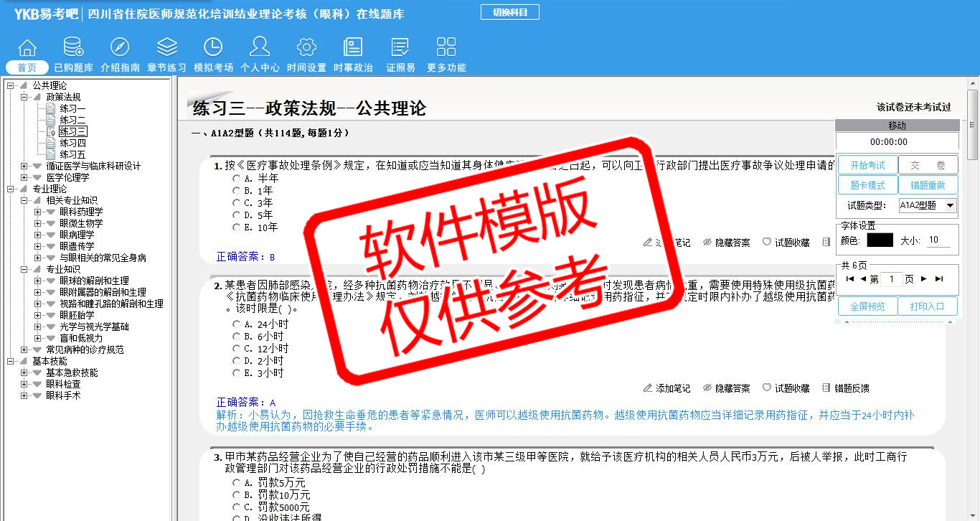Viewport: 980px width, 521px height.
Task: Open the black 颜色 font color swatch
Action: point(880,240)
